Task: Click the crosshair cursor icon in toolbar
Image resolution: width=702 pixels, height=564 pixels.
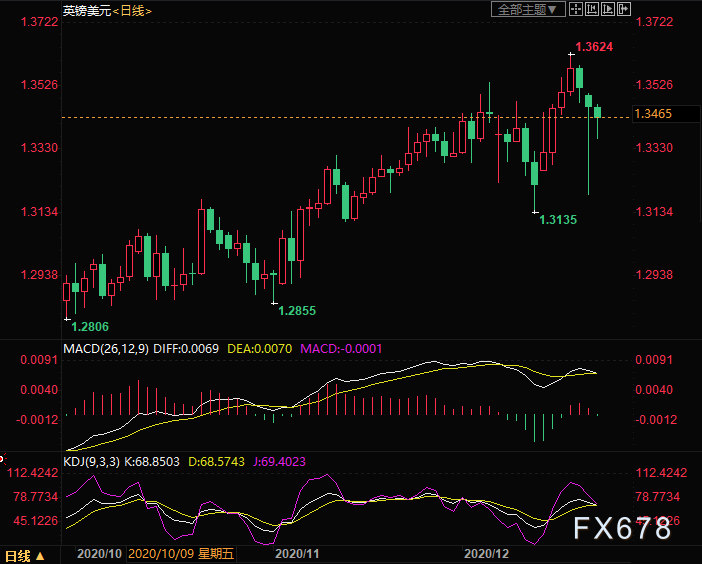Action: click(576, 9)
